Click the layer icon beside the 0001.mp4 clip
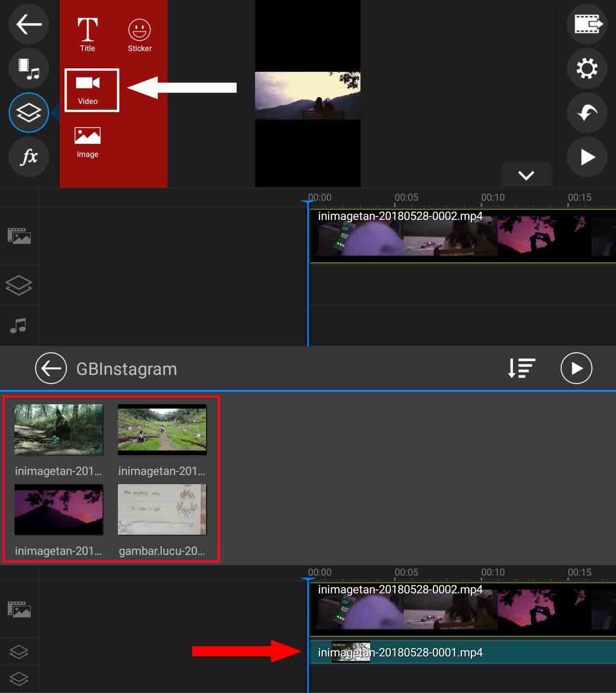The height and width of the screenshot is (693, 616). tap(19, 652)
